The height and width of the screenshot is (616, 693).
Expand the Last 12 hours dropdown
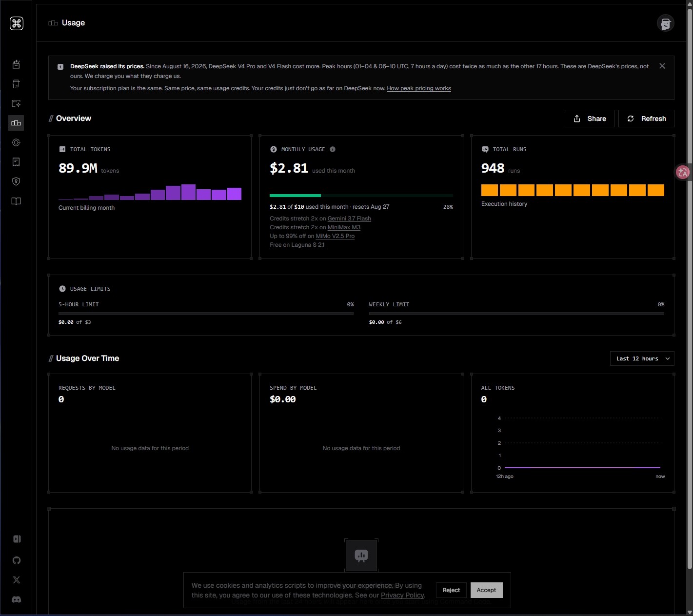click(642, 358)
